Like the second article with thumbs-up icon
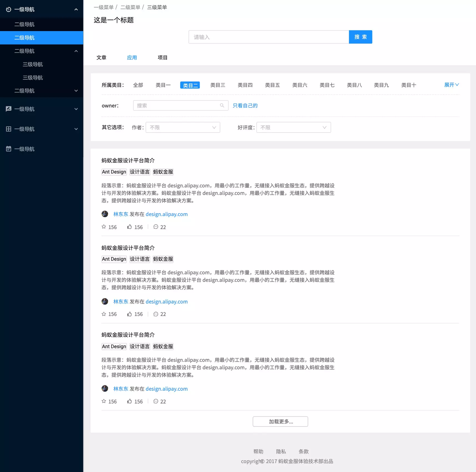 point(129,313)
